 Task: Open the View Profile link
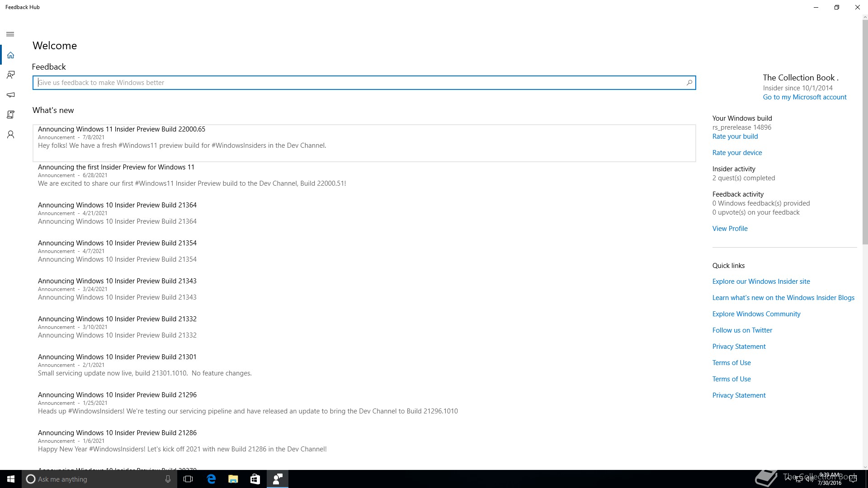730,229
